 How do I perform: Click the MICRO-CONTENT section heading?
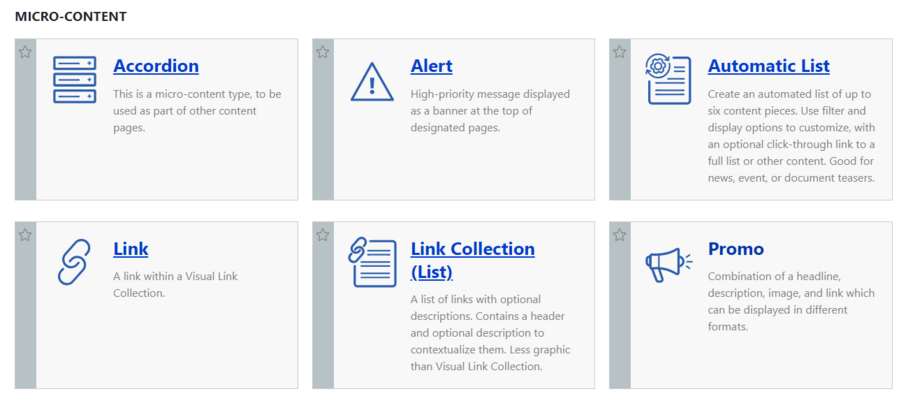(x=71, y=16)
